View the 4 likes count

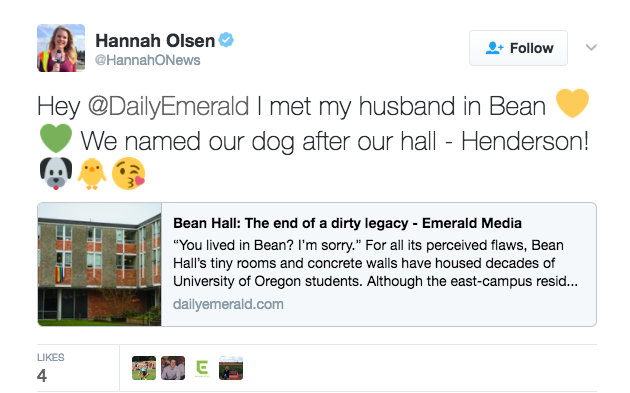click(42, 376)
